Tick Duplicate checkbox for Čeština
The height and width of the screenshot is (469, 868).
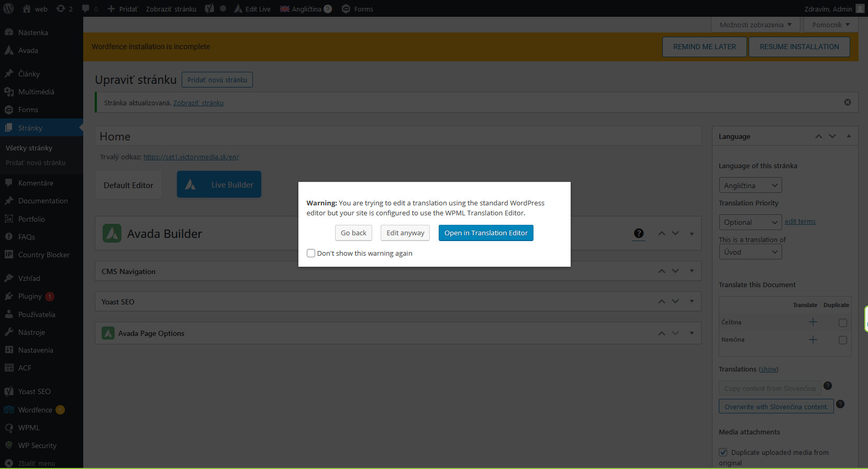pyautogui.click(x=843, y=323)
